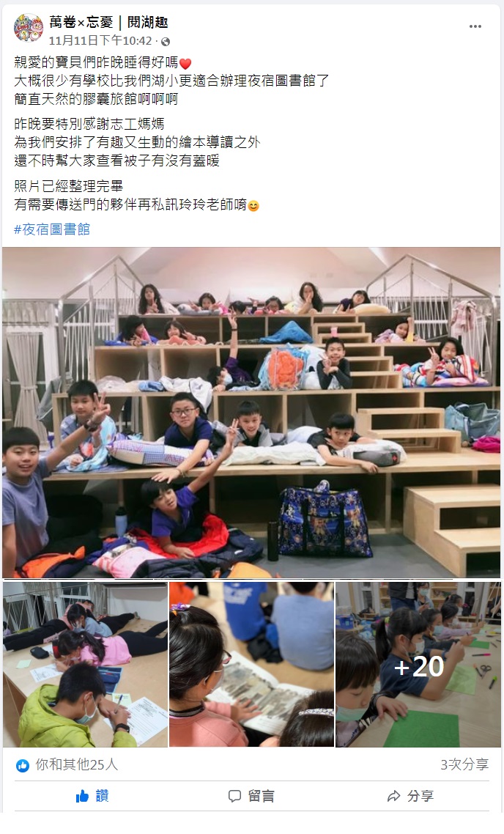View the 3次分享 shares list
This screenshot has width=504, height=834.
(x=464, y=765)
